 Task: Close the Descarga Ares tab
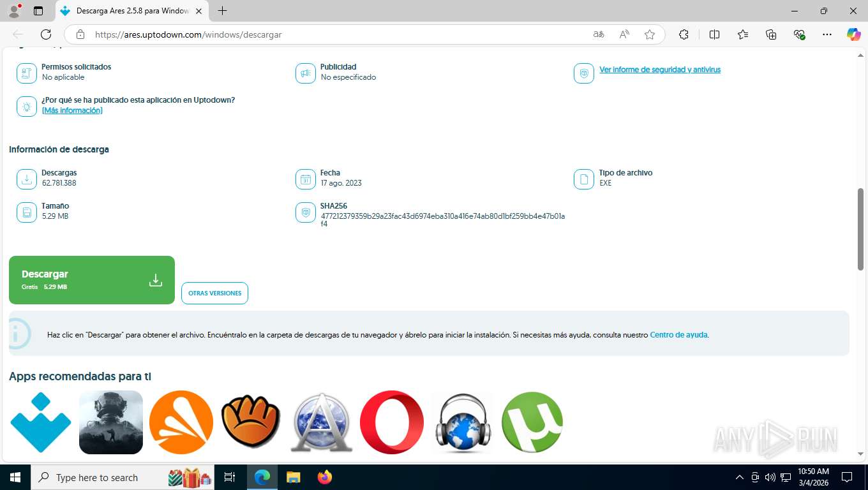198,11
